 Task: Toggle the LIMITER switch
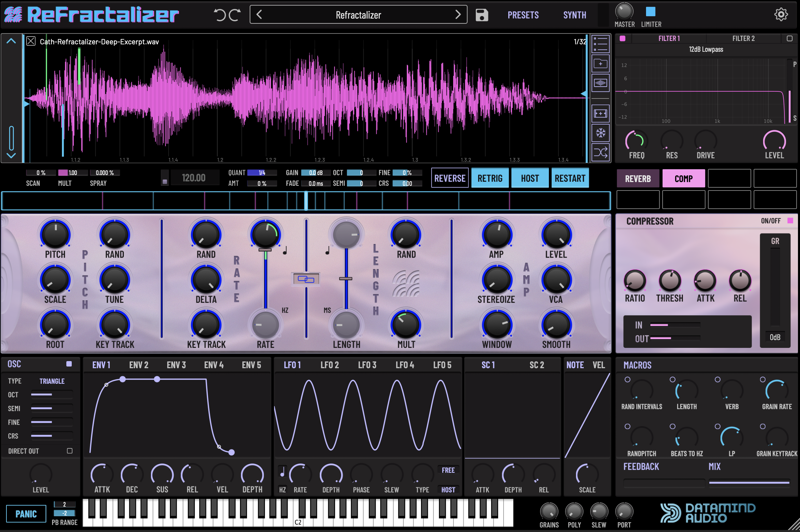[650, 12]
